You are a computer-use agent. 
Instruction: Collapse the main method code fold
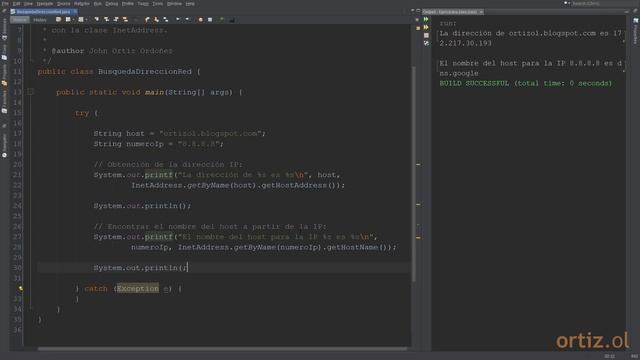pos(30,92)
